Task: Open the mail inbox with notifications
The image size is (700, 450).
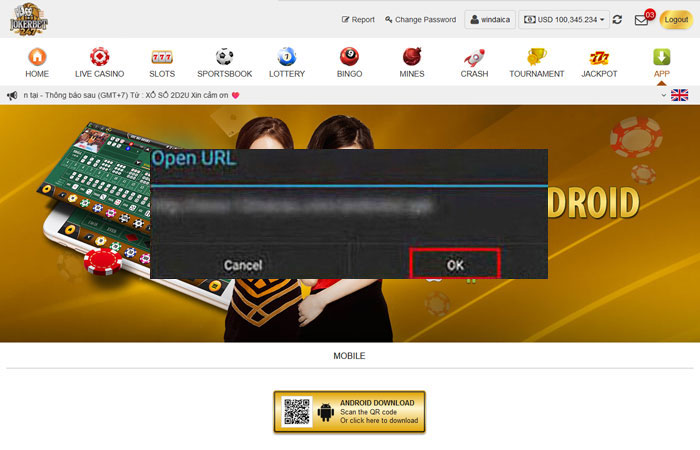Action: (641, 20)
